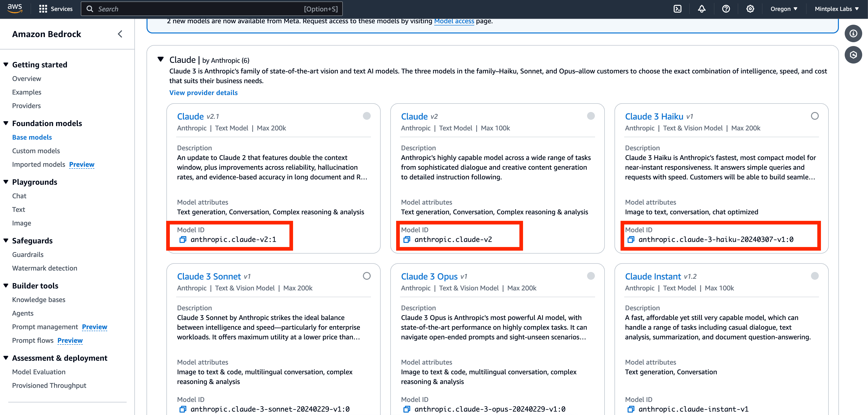Copy the claude-3-haiku model ID

631,240
